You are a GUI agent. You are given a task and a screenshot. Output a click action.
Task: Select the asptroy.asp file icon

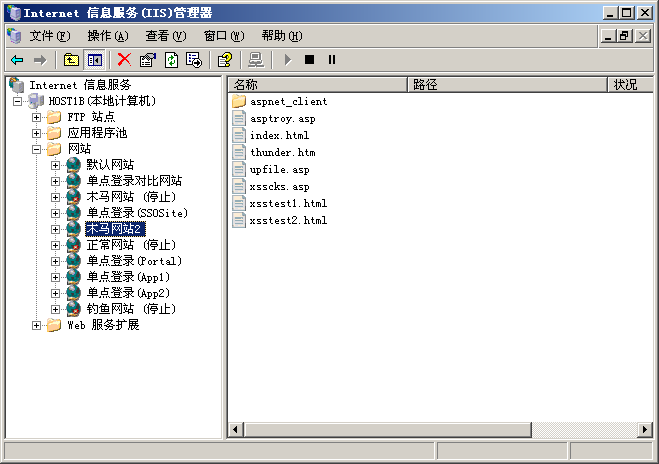(239, 118)
